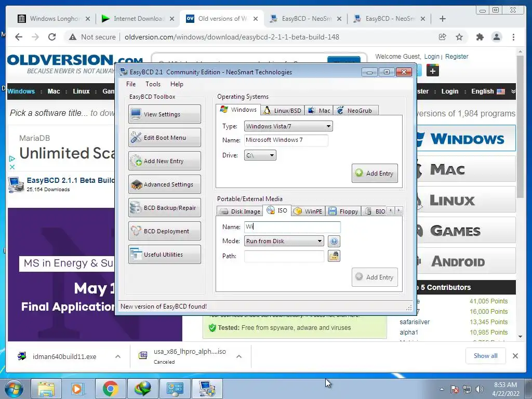Expand options for canceled iso download

239,356
